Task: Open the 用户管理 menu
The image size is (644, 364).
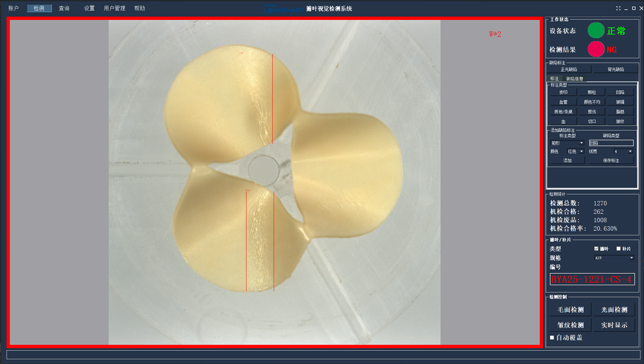Action: coord(114,8)
